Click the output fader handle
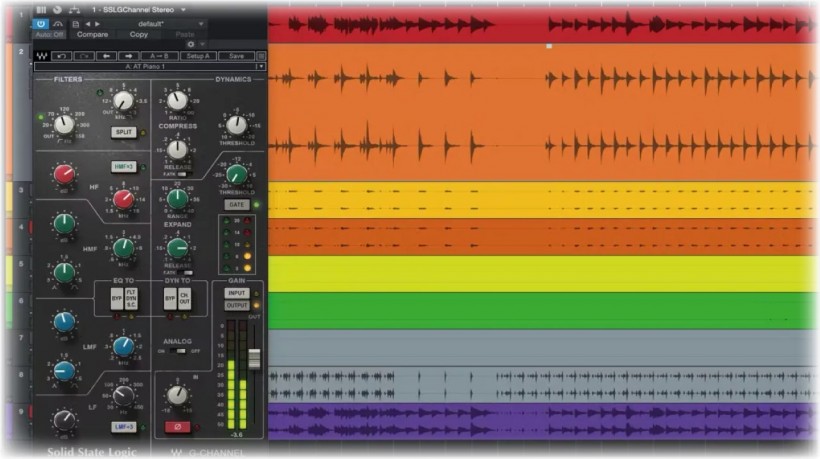820x459 pixels. [x=254, y=359]
